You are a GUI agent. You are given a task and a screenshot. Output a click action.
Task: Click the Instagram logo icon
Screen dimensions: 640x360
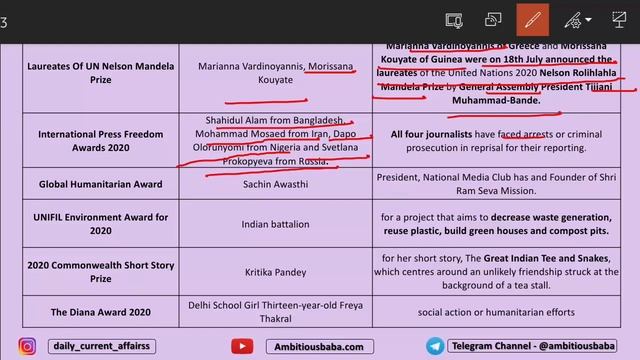(x=27, y=346)
